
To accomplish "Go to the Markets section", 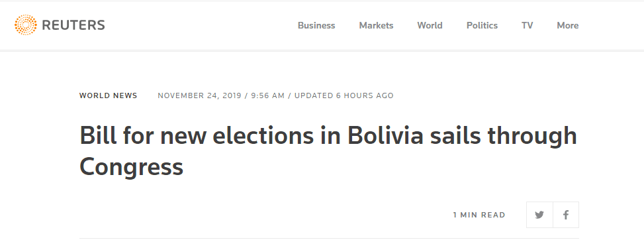I will click(376, 25).
